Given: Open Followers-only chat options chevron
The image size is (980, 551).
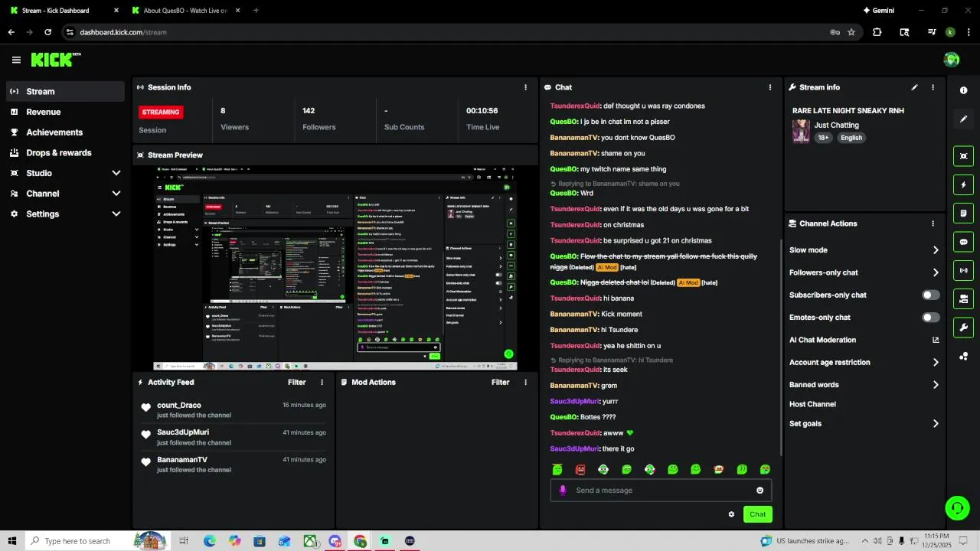Looking at the screenshot, I should click(936, 272).
